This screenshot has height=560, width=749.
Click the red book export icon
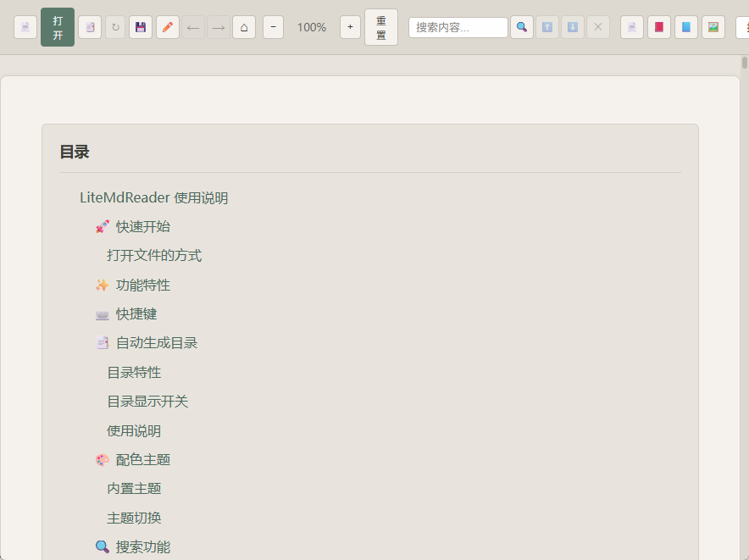tap(659, 27)
